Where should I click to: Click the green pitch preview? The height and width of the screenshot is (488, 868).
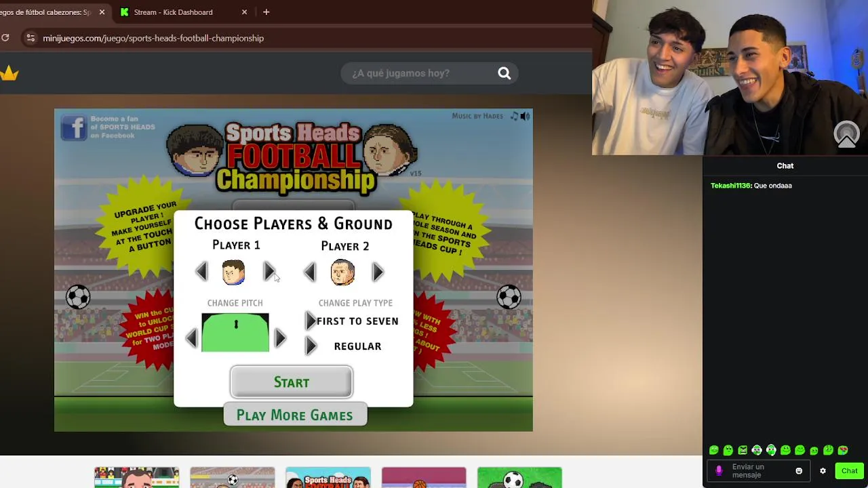coord(235,332)
